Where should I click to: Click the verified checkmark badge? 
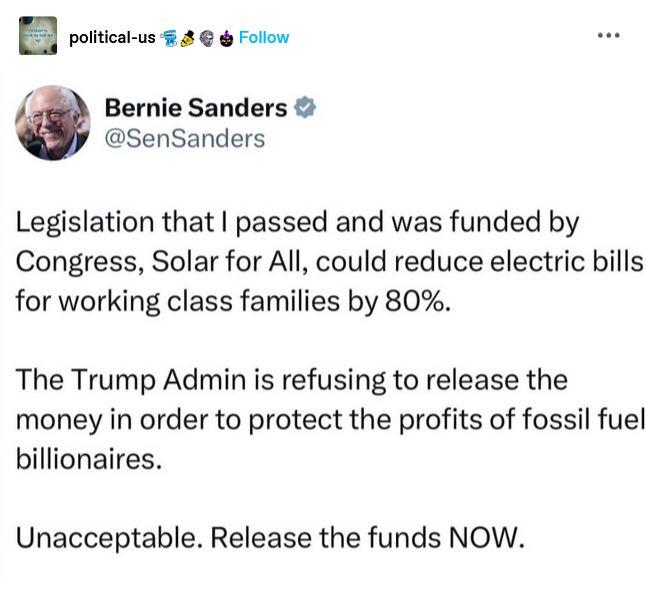(305, 107)
